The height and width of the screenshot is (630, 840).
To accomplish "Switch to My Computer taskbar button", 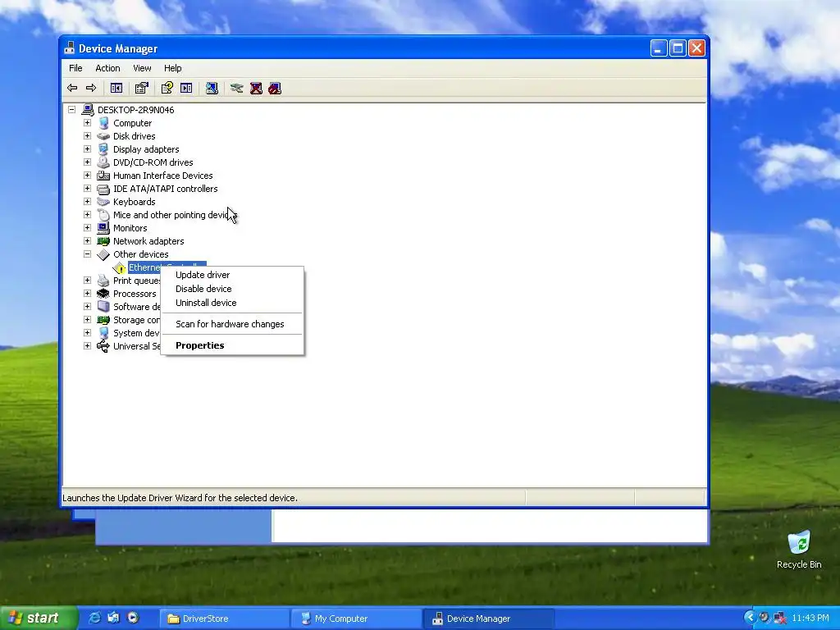I will pyautogui.click(x=356, y=619).
